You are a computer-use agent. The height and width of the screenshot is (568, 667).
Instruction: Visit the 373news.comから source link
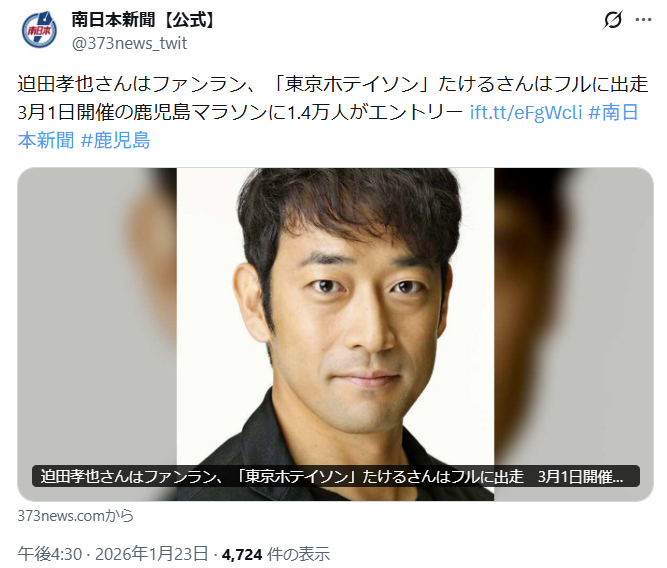75,516
